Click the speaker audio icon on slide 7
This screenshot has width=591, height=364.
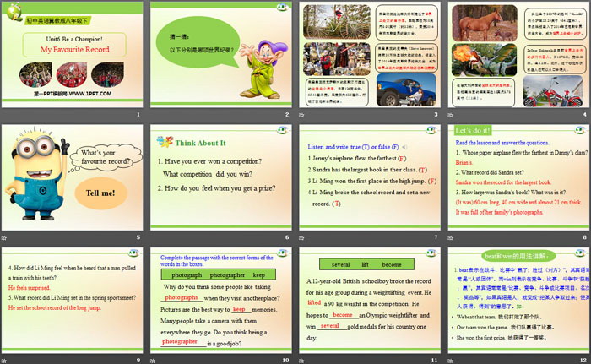pos(404,147)
